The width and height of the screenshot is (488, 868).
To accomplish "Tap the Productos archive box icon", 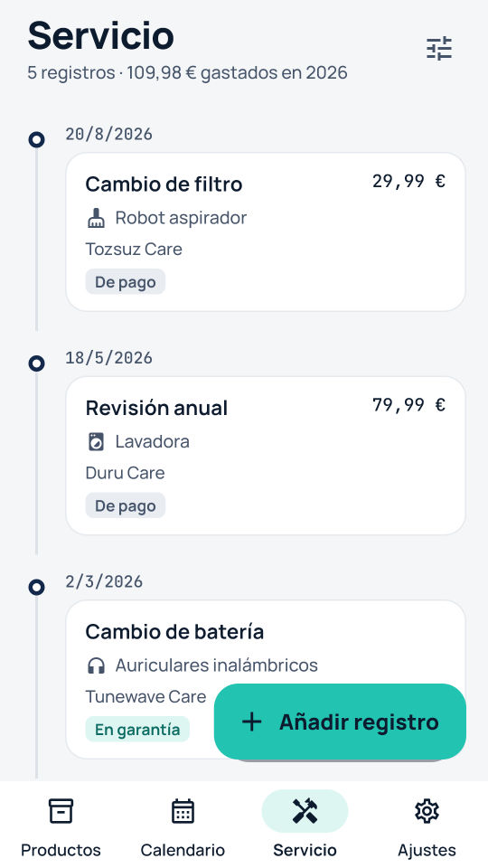I will (61, 811).
